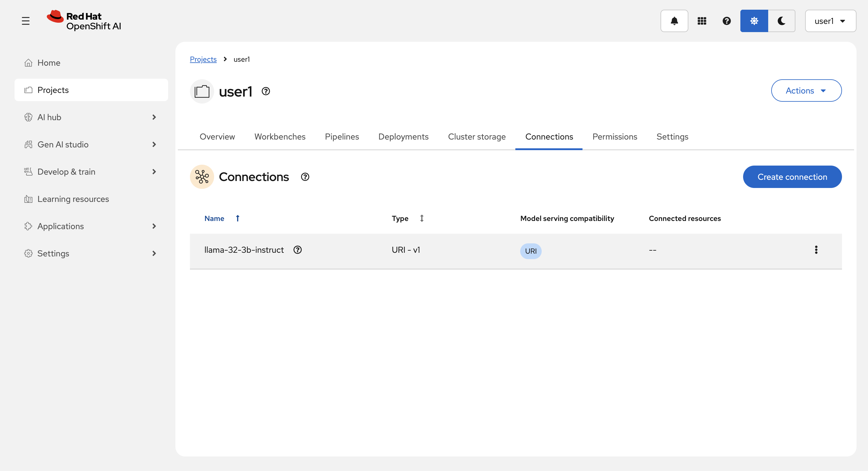Follow the Projects breadcrumb link
The width and height of the screenshot is (868, 471).
pyautogui.click(x=203, y=59)
